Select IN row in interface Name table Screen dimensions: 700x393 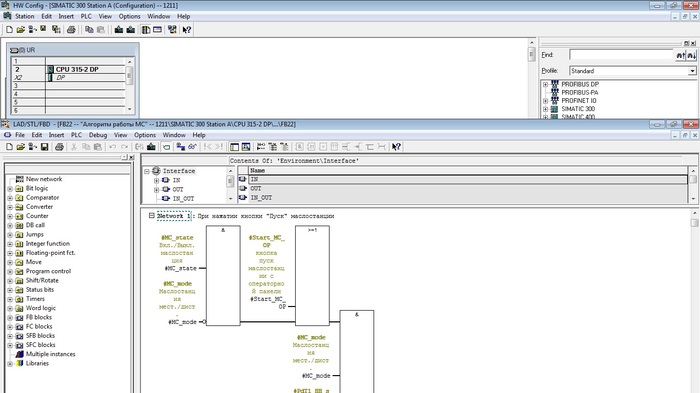point(467,180)
